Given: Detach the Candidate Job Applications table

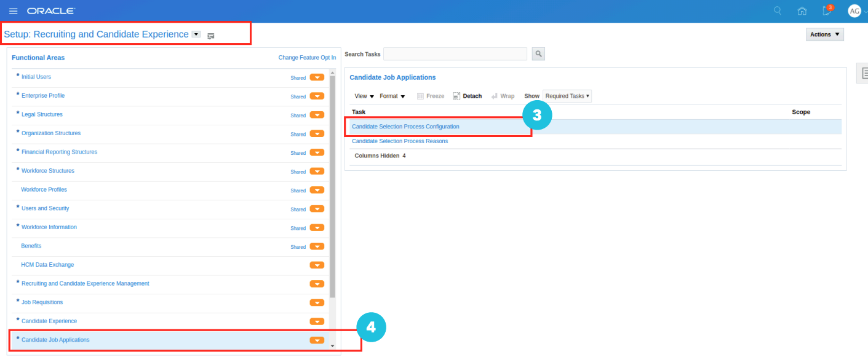Looking at the screenshot, I should point(468,96).
